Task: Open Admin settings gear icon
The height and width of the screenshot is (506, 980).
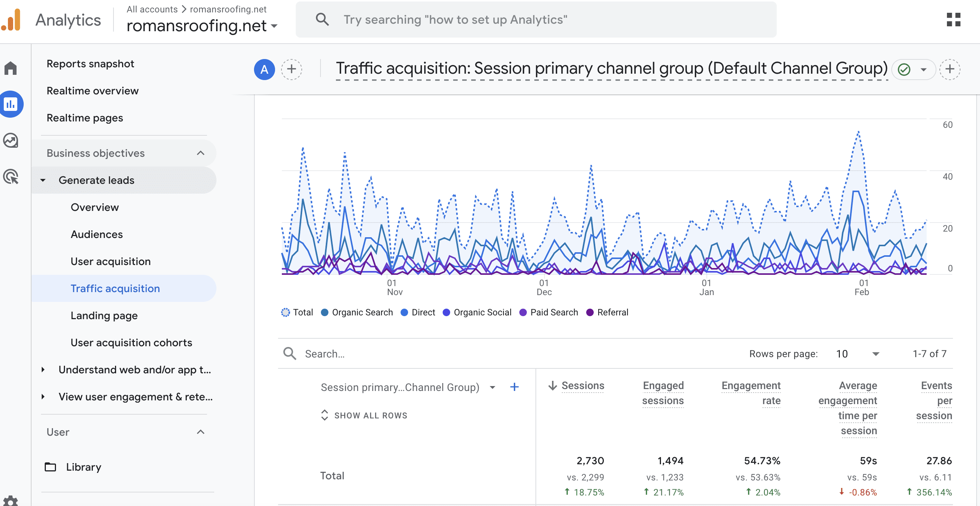Action: pyautogui.click(x=11, y=501)
